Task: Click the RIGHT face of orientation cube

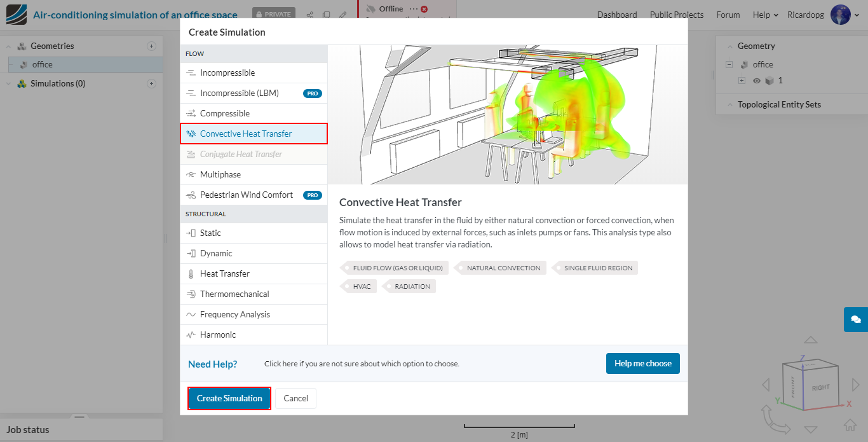Action: tap(820, 387)
